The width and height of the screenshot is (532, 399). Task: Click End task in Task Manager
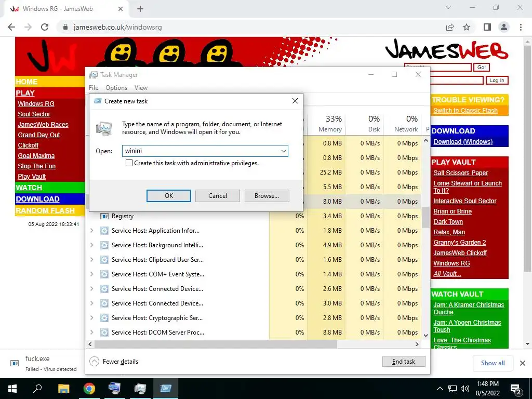click(x=404, y=362)
